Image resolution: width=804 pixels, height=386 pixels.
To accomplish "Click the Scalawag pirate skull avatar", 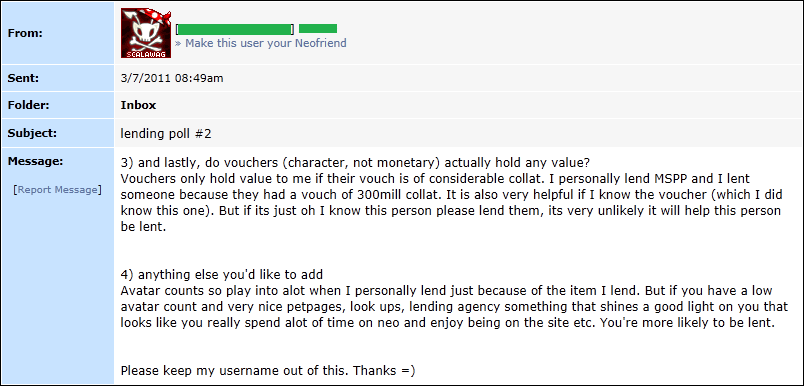I will 146,32.
